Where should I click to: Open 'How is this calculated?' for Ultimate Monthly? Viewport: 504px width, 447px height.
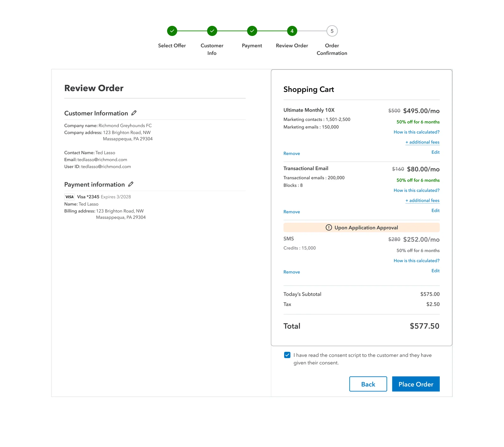417,132
